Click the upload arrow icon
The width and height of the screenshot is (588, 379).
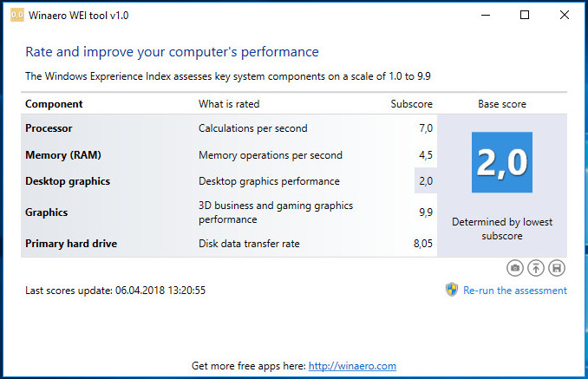coord(536,268)
